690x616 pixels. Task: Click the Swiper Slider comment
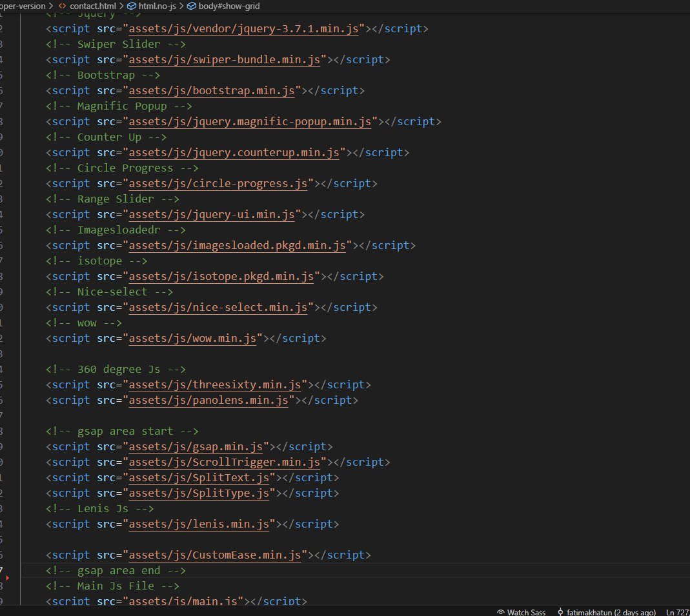click(x=116, y=45)
